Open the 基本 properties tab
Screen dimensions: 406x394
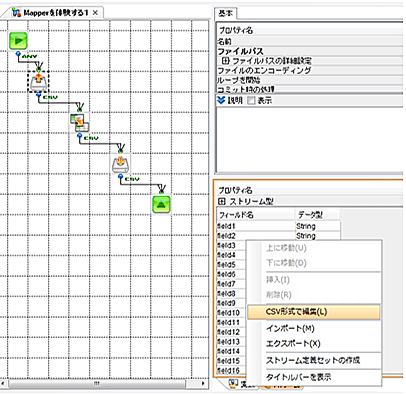[225, 13]
